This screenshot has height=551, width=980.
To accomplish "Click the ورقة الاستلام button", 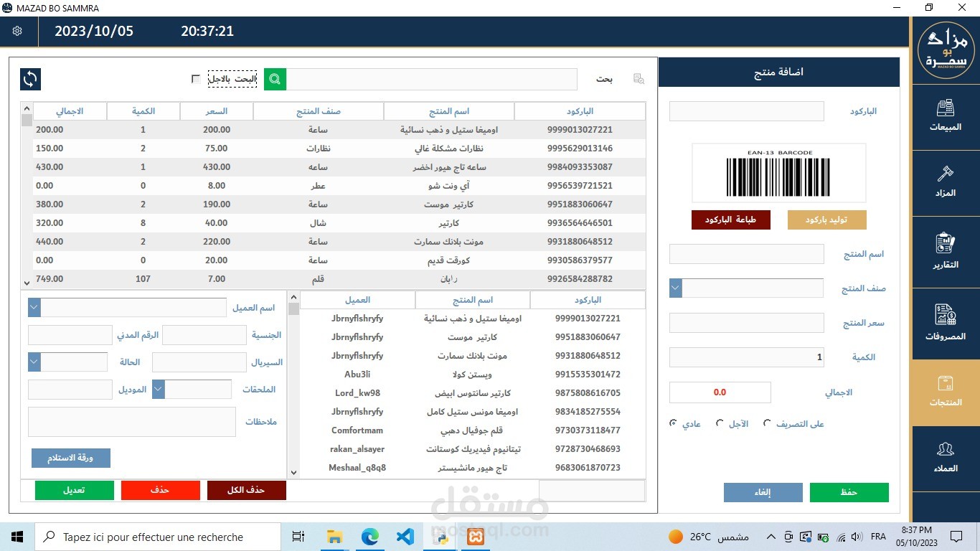I will (71, 458).
